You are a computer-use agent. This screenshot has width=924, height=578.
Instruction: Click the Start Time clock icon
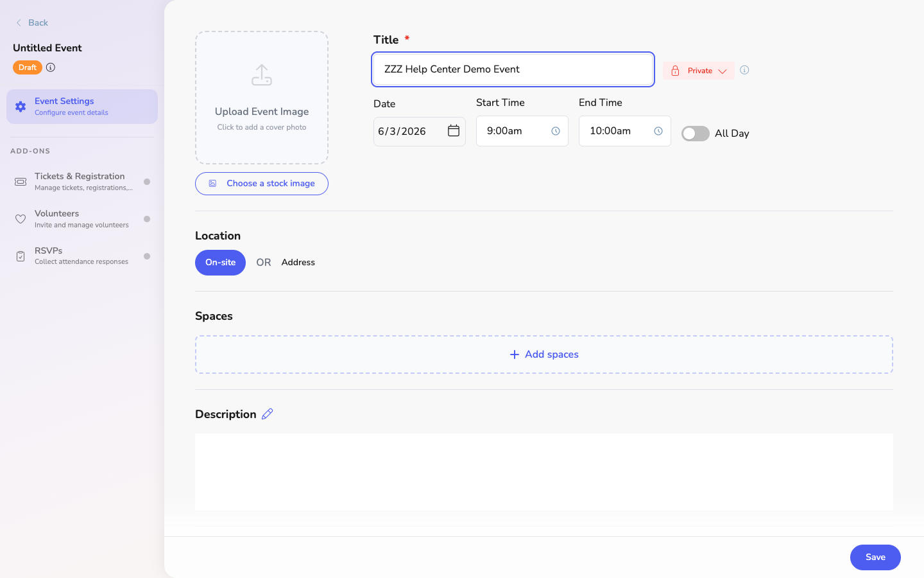(x=556, y=131)
